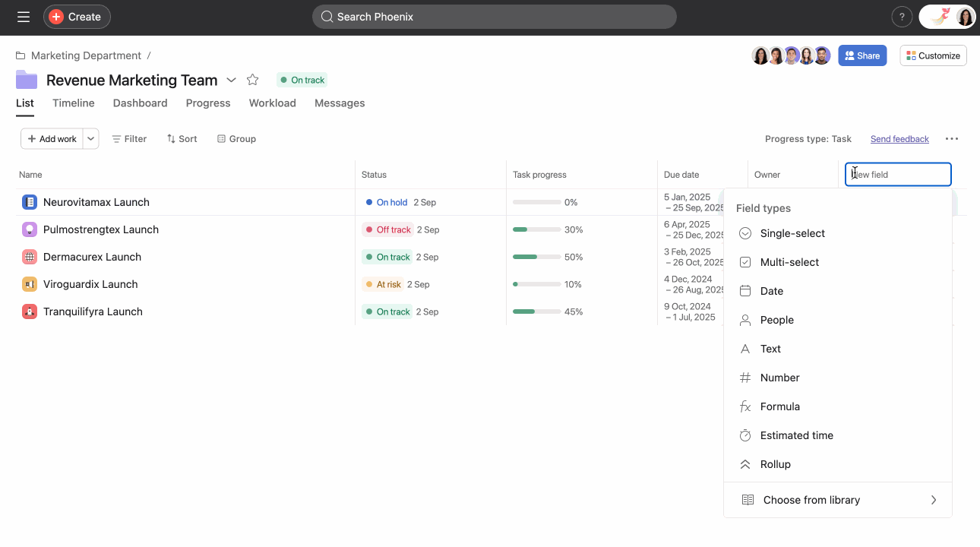Click the Dermacurex Launch progress bar
Viewport: 980px width, 547px height.
pyautogui.click(x=537, y=257)
